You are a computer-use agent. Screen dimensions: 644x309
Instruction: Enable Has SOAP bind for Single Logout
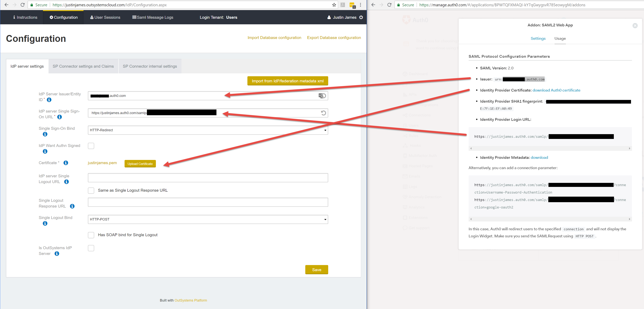(x=91, y=235)
